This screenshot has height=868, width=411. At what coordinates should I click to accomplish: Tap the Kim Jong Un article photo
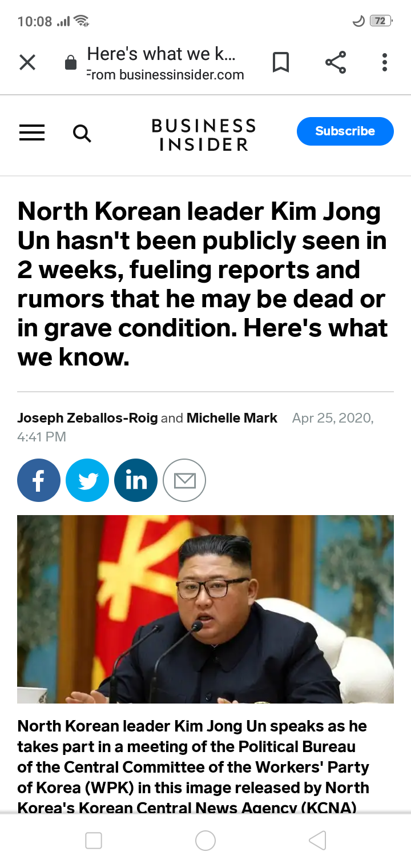coord(205,609)
